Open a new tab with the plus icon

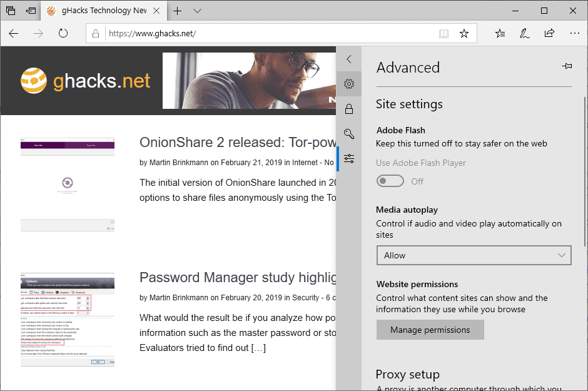(178, 11)
